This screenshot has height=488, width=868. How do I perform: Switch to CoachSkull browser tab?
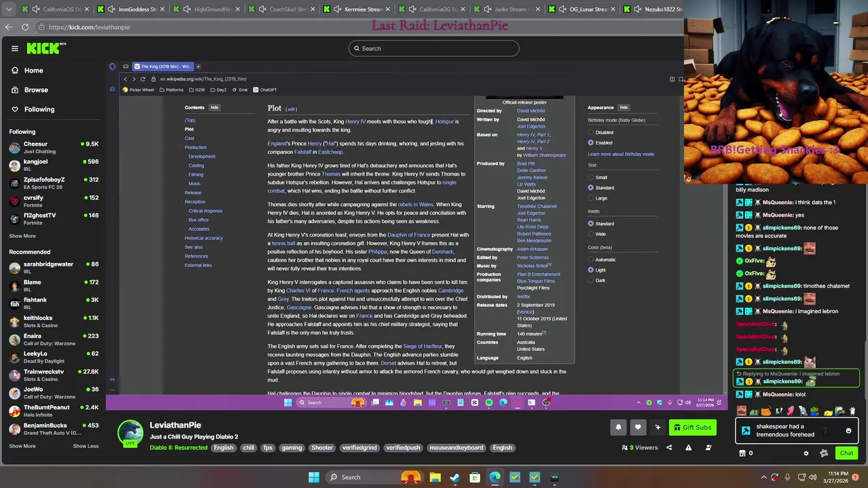283,9
